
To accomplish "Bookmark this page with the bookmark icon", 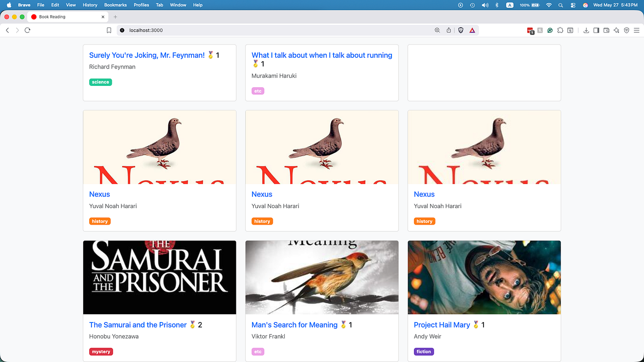I will [109, 30].
